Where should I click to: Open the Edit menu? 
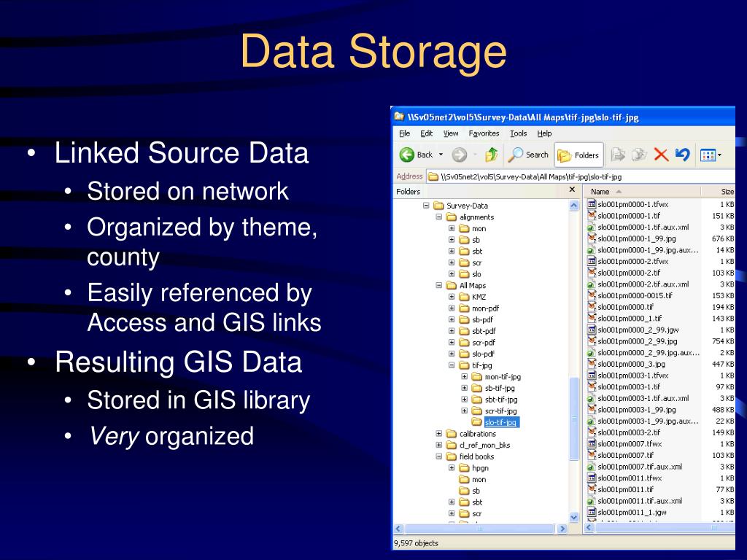[x=426, y=133]
